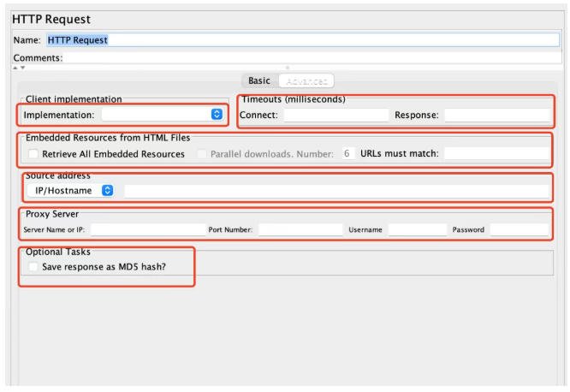Switch to the Advanced tab
The image size is (570, 392).
(306, 80)
